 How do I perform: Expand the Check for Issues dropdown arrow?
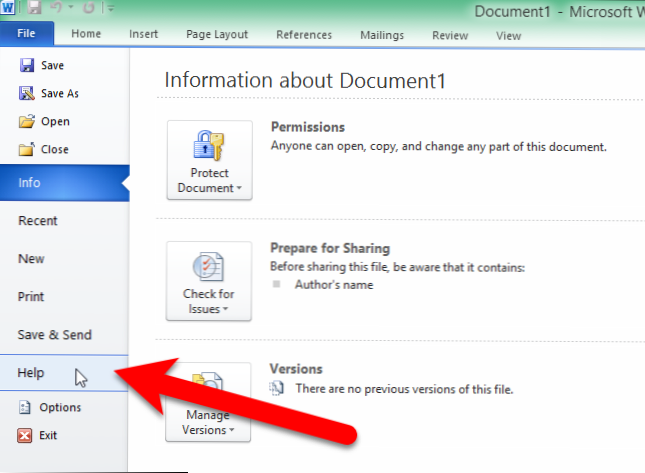pyautogui.click(x=225, y=309)
